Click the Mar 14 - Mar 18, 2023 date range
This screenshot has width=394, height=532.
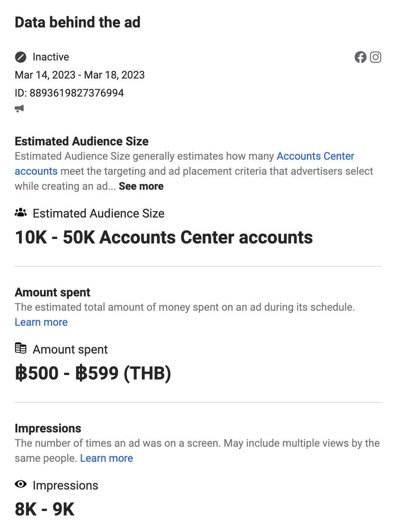80,75
